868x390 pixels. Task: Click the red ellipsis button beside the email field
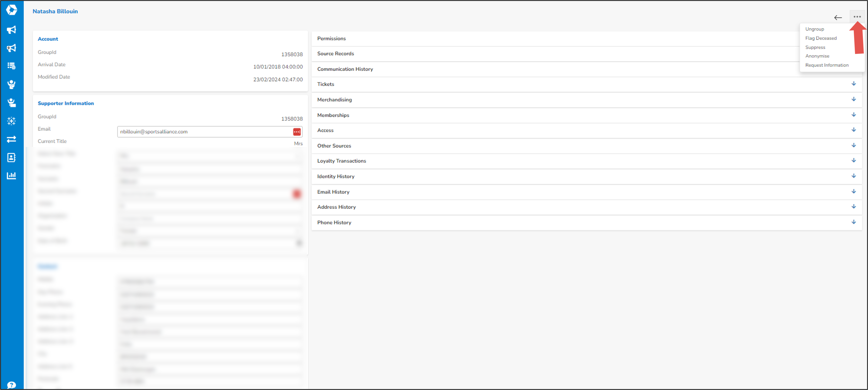[x=296, y=132]
